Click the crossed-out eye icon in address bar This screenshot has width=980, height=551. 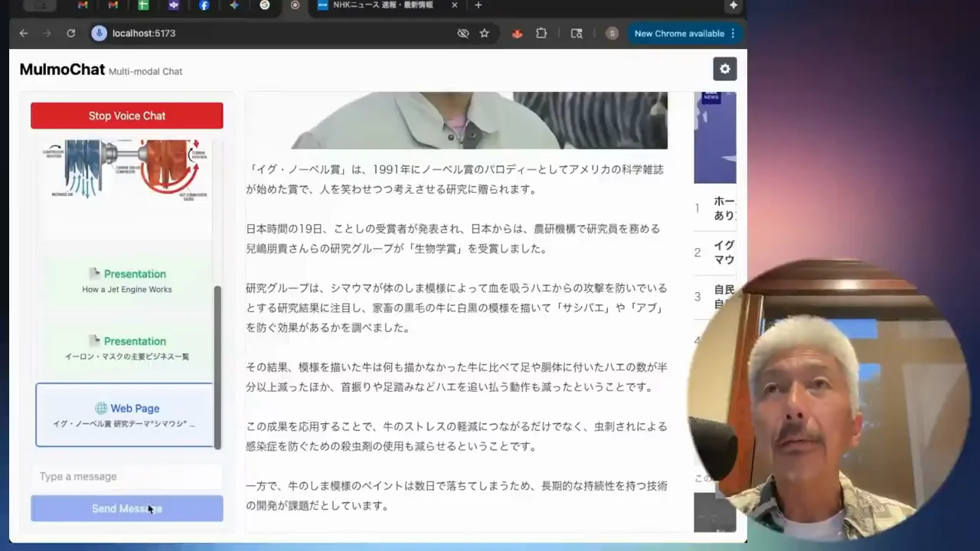pos(462,34)
